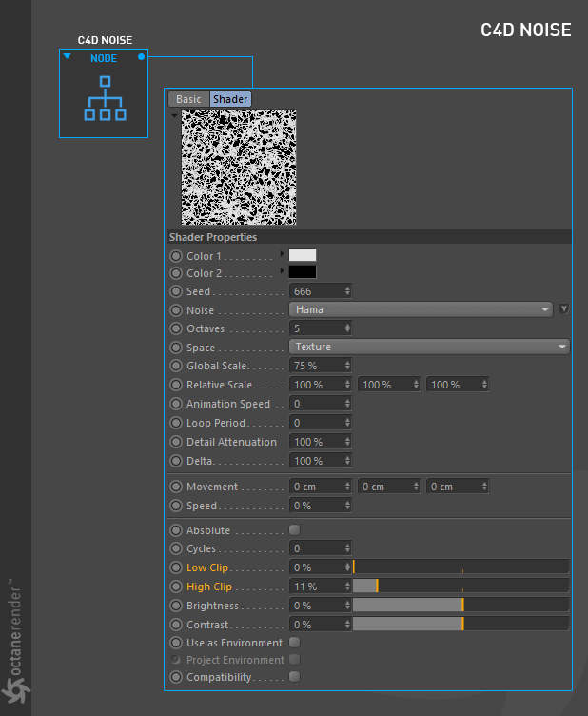Viewport: 588px width, 716px height.
Task: Open the noise preset picker arrow button
Action: tap(564, 309)
